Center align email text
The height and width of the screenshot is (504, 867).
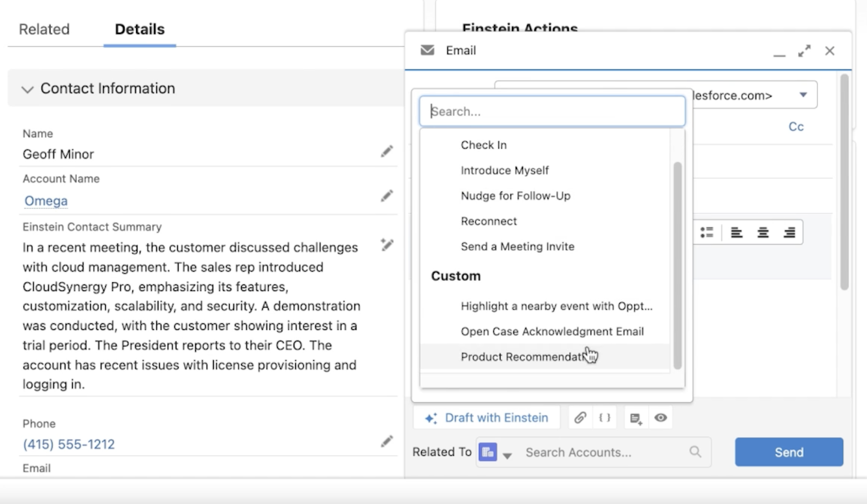(763, 233)
